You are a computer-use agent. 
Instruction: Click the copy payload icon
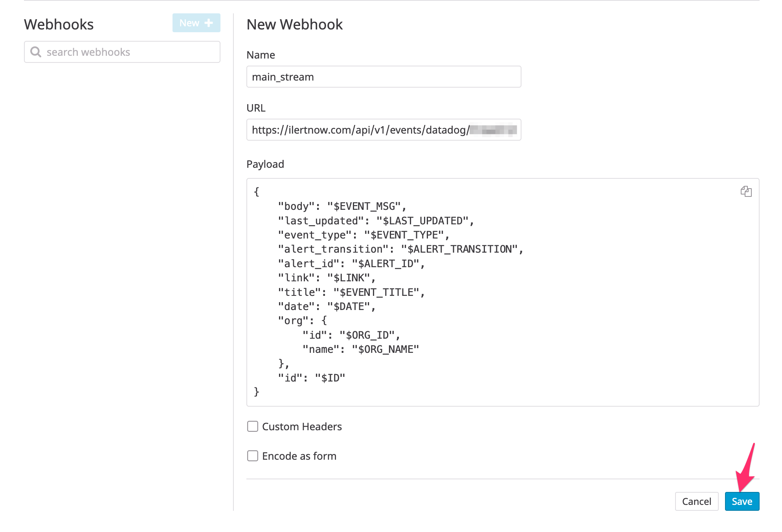[746, 191]
